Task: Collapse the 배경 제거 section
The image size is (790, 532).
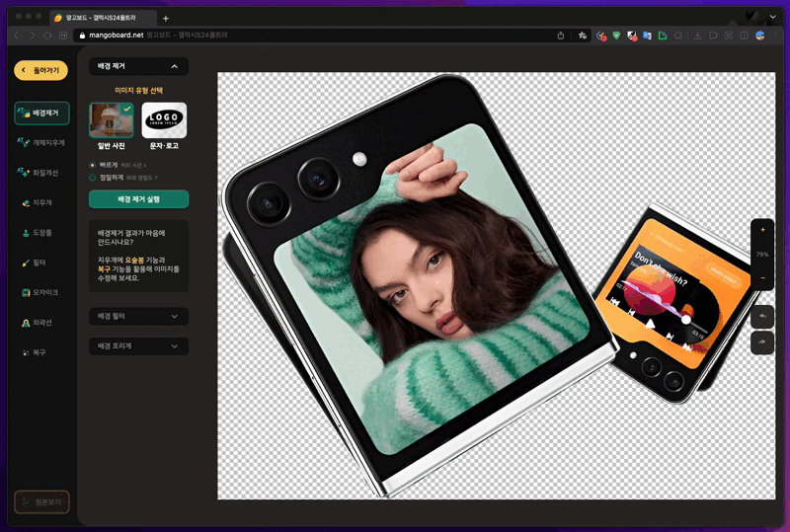Action: 138,66
